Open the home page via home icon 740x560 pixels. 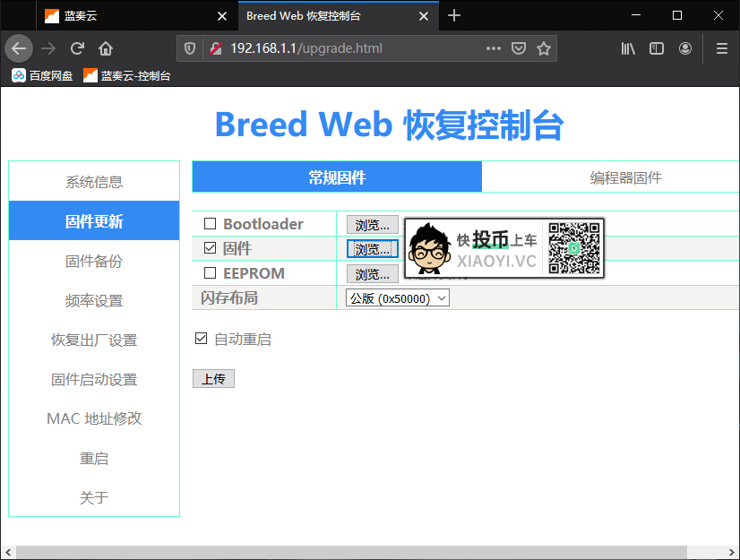tap(105, 48)
